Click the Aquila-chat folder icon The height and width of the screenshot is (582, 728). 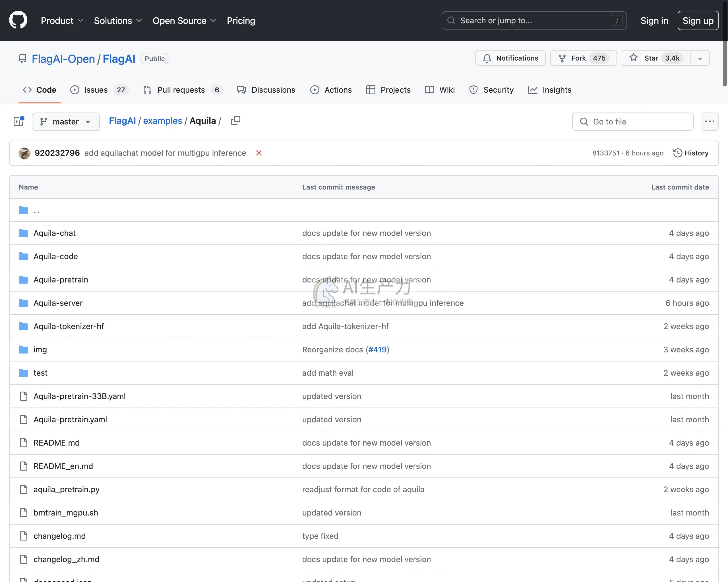click(23, 233)
